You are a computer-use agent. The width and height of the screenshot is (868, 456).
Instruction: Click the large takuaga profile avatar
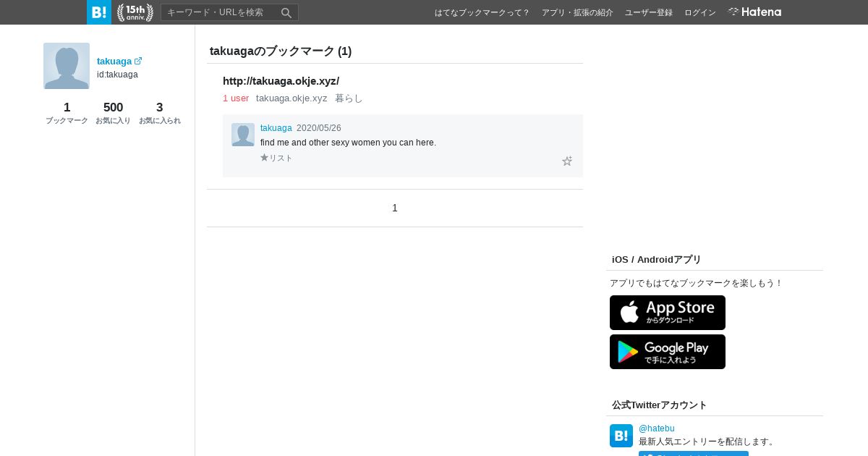(x=67, y=66)
